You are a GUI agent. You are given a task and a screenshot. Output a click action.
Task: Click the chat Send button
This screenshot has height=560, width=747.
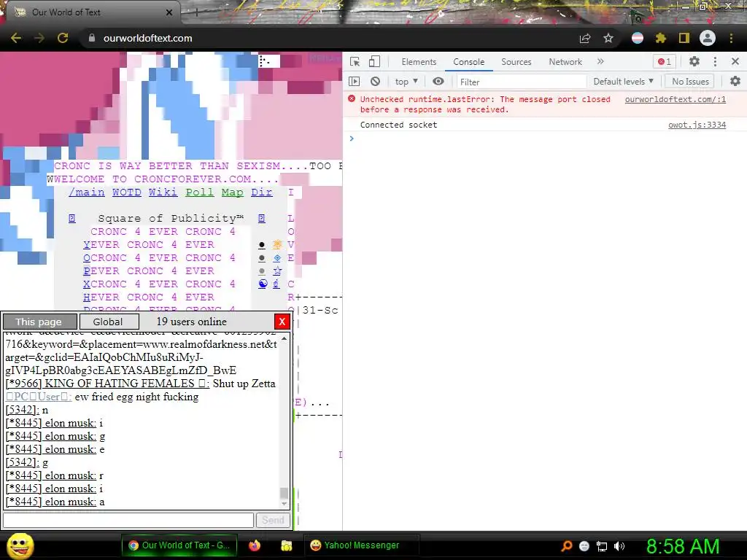(273, 520)
